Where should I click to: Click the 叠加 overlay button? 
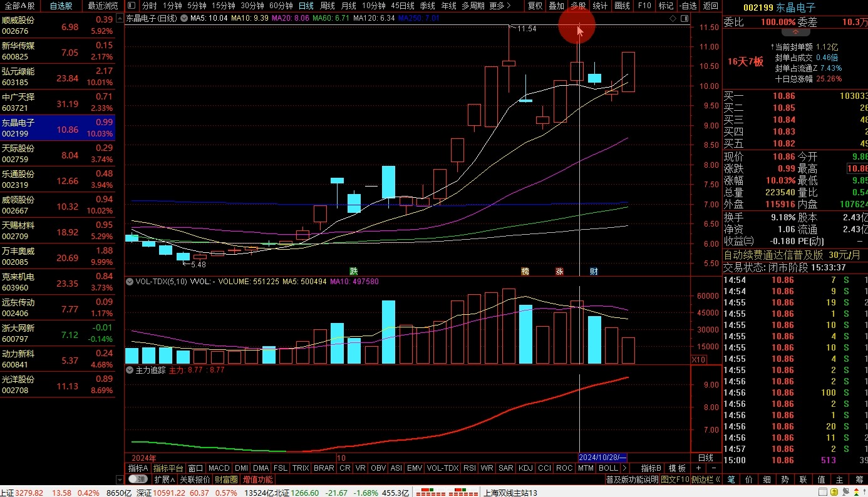pyautogui.click(x=556, y=6)
